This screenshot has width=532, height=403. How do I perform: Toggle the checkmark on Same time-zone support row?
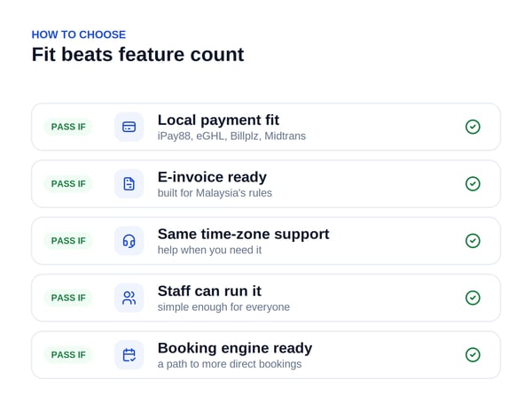point(473,241)
